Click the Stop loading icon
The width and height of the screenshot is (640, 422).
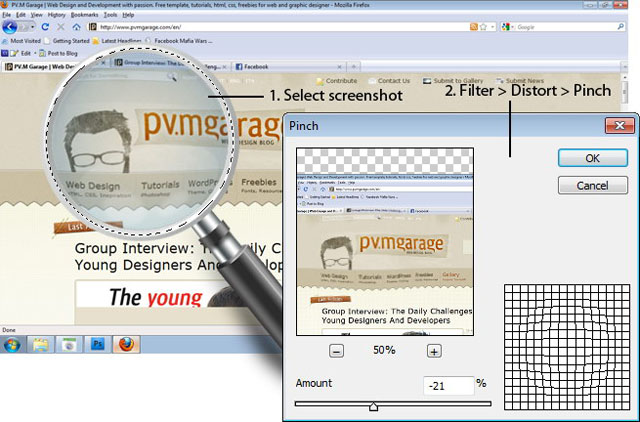click(61, 27)
